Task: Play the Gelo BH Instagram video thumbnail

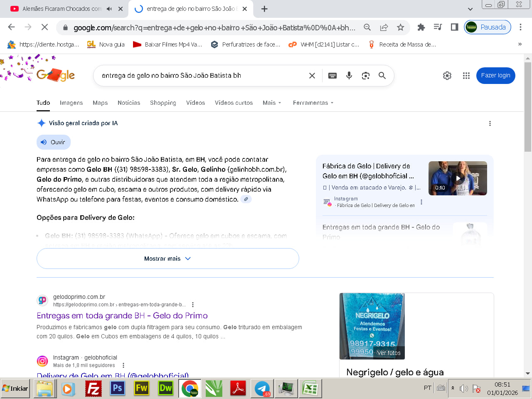Action: click(458, 178)
